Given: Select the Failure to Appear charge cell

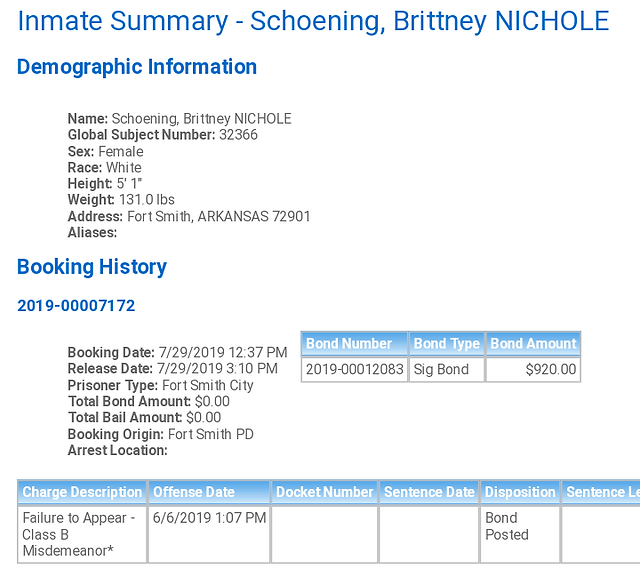Looking at the screenshot, I should pos(82,534).
